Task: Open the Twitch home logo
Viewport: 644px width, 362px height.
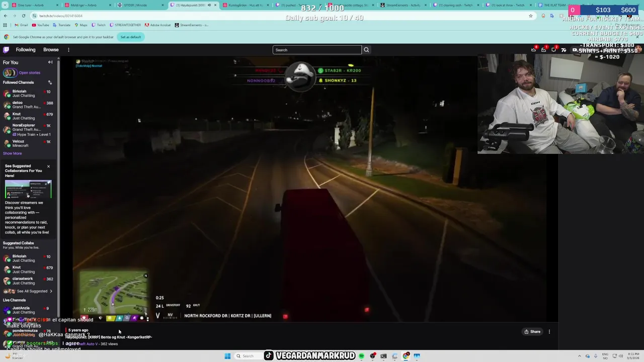Action: pos(6,50)
